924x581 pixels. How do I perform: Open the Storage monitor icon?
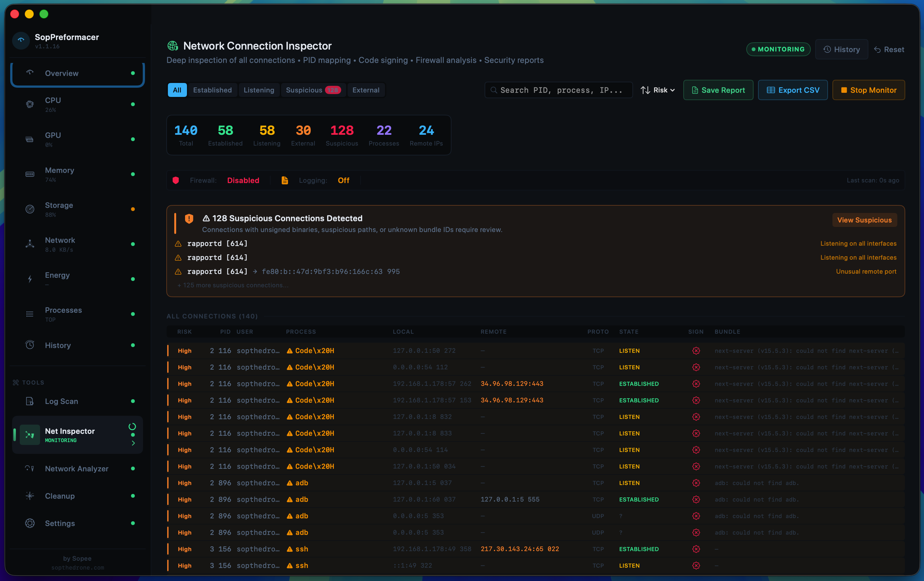click(30, 209)
